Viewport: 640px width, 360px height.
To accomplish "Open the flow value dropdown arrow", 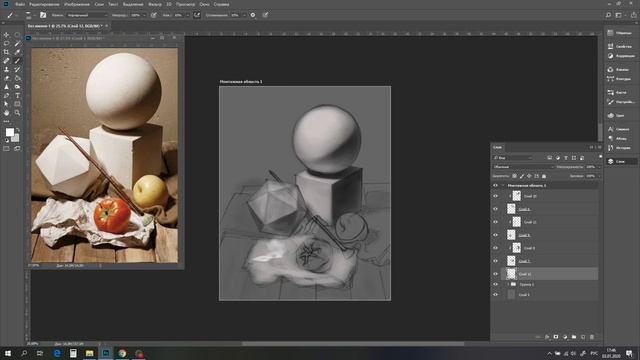I will coord(187,15).
